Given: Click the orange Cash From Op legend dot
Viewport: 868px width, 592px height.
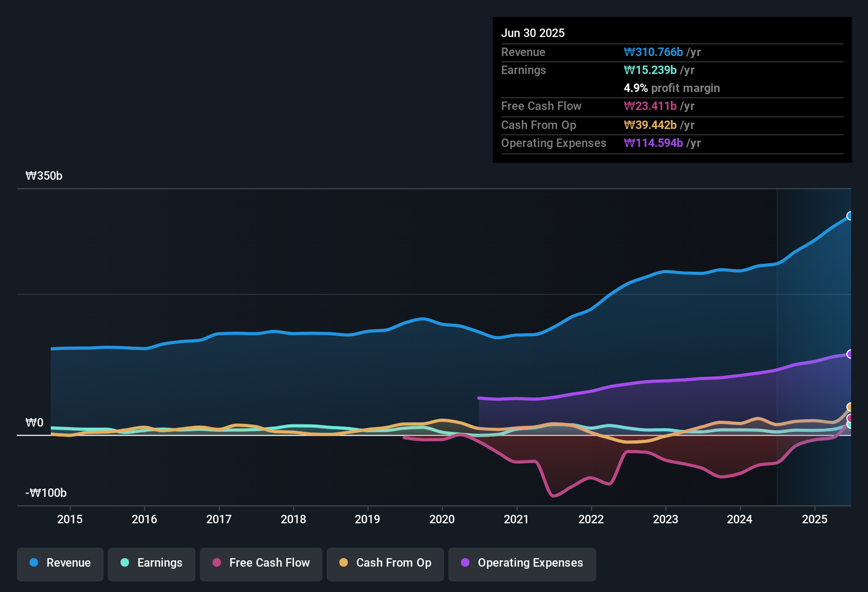Looking at the screenshot, I should coord(344,563).
